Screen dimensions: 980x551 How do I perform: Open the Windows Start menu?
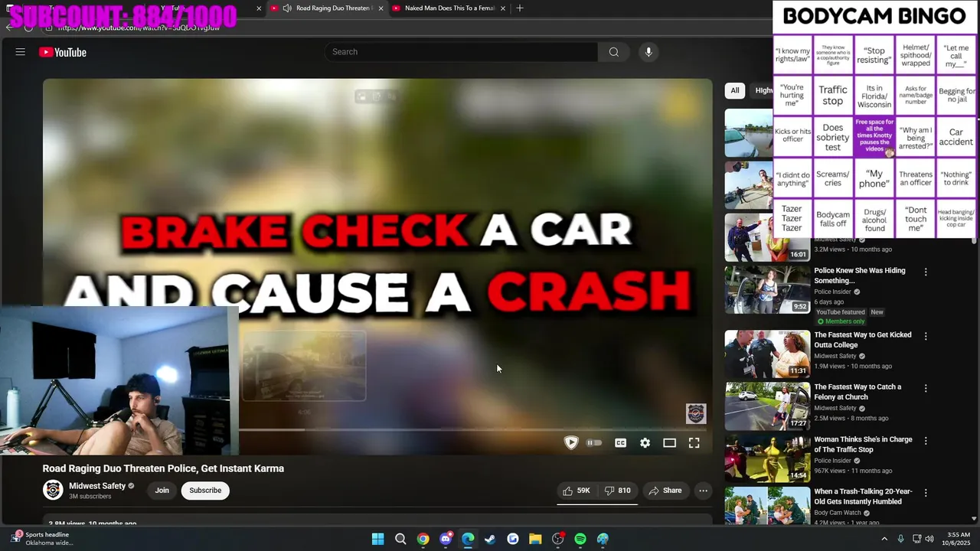(x=378, y=539)
